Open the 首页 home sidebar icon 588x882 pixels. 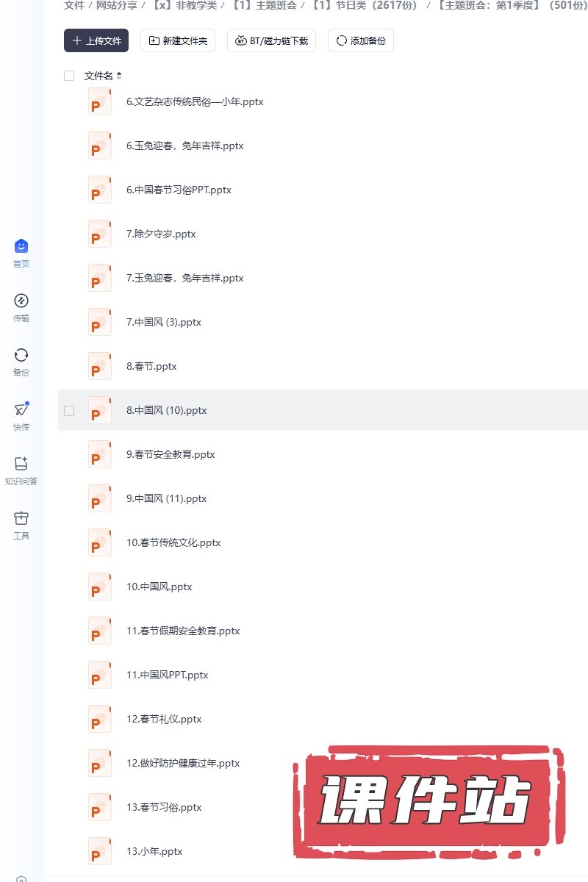tap(21, 253)
